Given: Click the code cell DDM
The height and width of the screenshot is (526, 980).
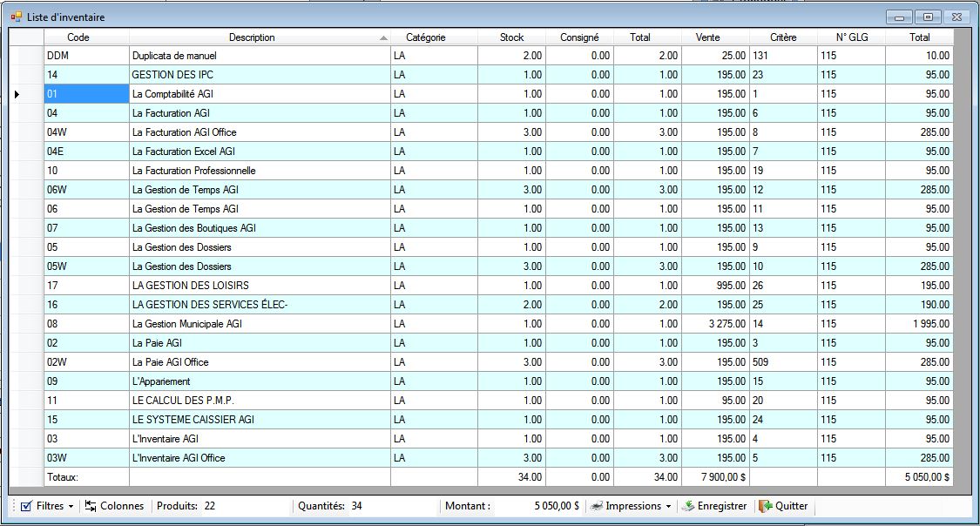Looking at the screenshot, I should pyautogui.click(x=85, y=56).
